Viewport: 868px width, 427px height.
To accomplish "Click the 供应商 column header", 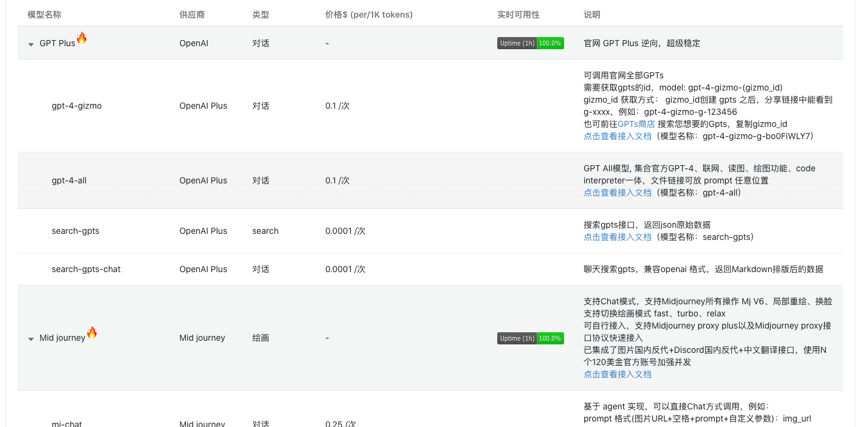I will (x=191, y=15).
